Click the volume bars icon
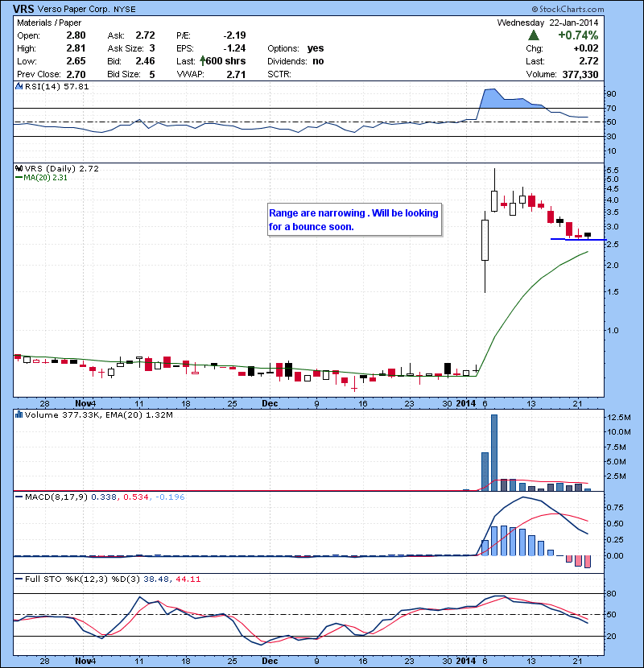This screenshot has height=668, width=644. pos(19,414)
